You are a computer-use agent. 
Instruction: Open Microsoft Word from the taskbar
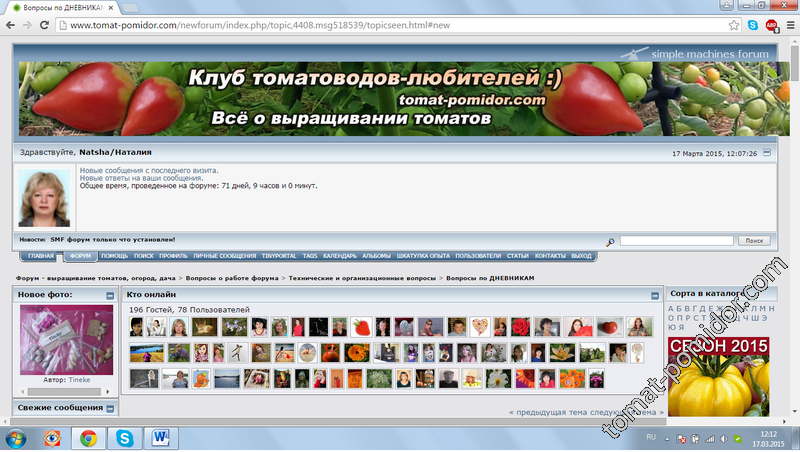(x=160, y=438)
